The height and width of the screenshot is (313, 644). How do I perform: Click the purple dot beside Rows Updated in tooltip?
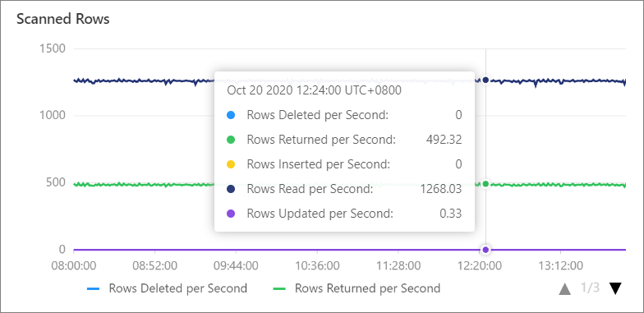tap(231, 214)
